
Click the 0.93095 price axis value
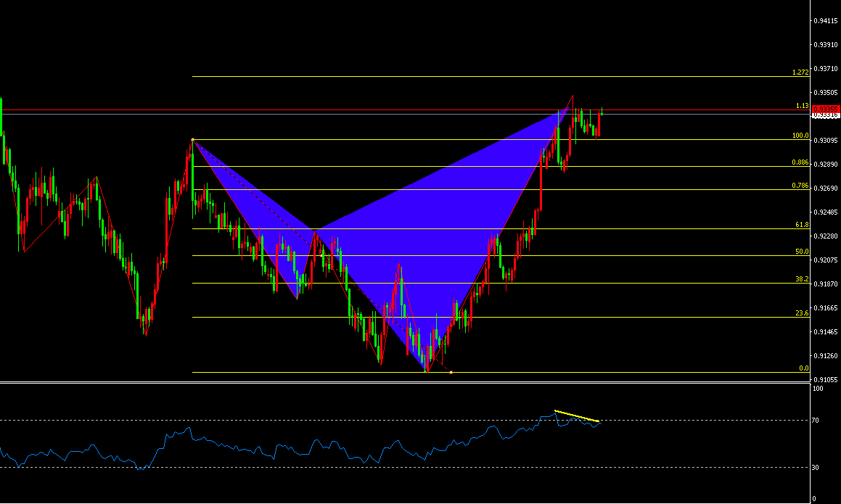(x=826, y=141)
